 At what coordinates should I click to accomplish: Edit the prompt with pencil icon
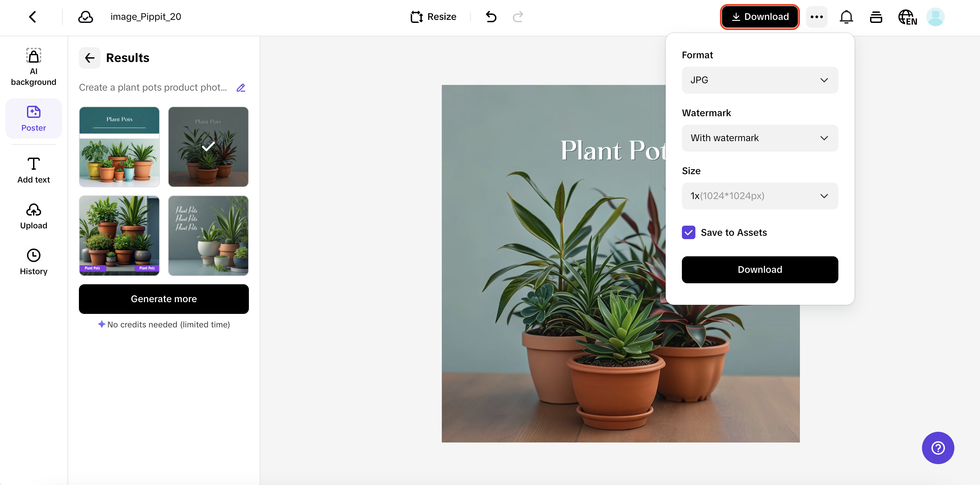[x=241, y=88]
